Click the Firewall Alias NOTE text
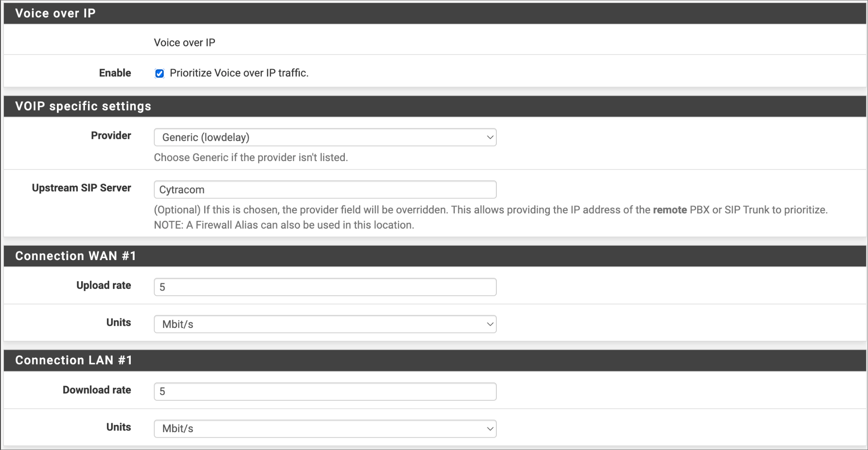The height and width of the screenshot is (450, 868). pos(284,225)
